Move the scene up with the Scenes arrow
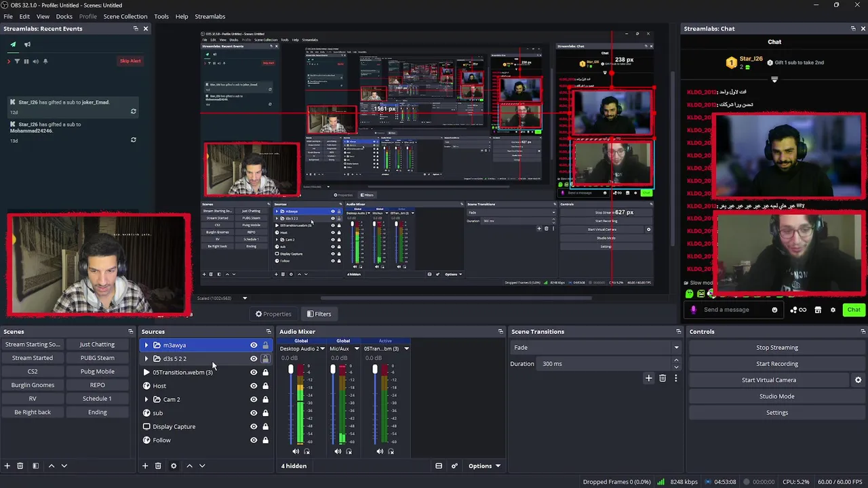 (51, 466)
